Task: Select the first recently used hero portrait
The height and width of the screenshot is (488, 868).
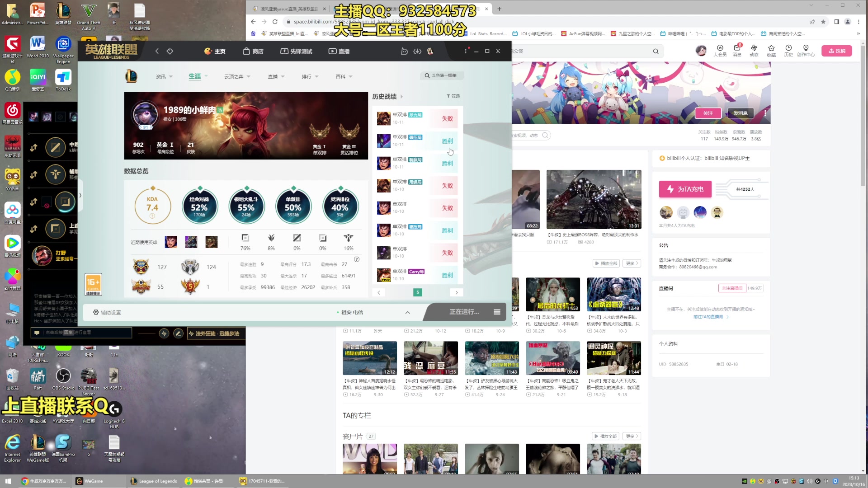Action: pyautogui.click(x=171, y=242)
